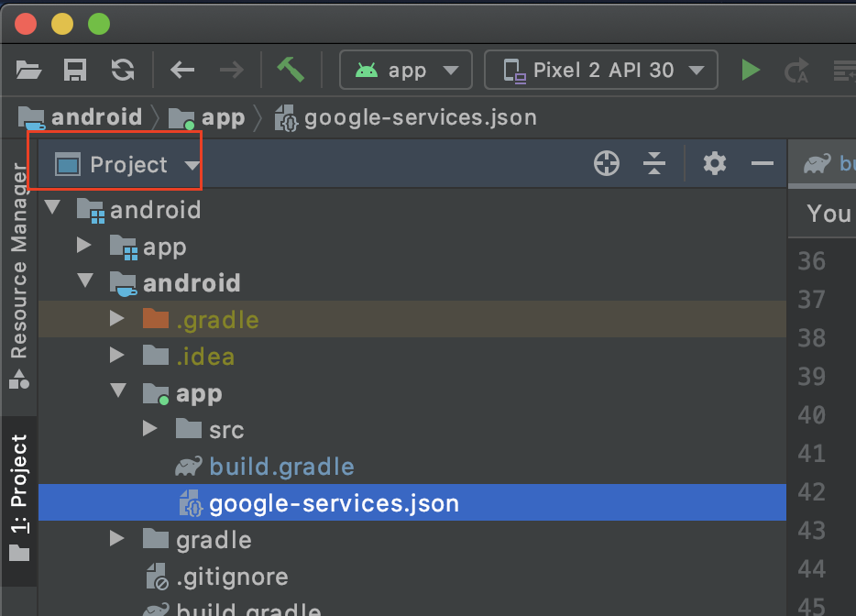Navigate forward with the right arrow
Screen dimensions: 856x616
[x=232, y=70]
